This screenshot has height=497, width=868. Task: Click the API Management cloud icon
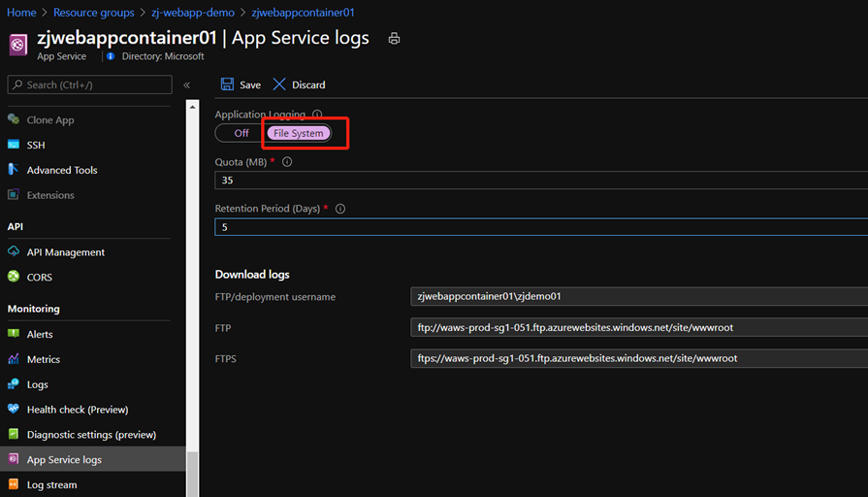[x=14, y=251]
